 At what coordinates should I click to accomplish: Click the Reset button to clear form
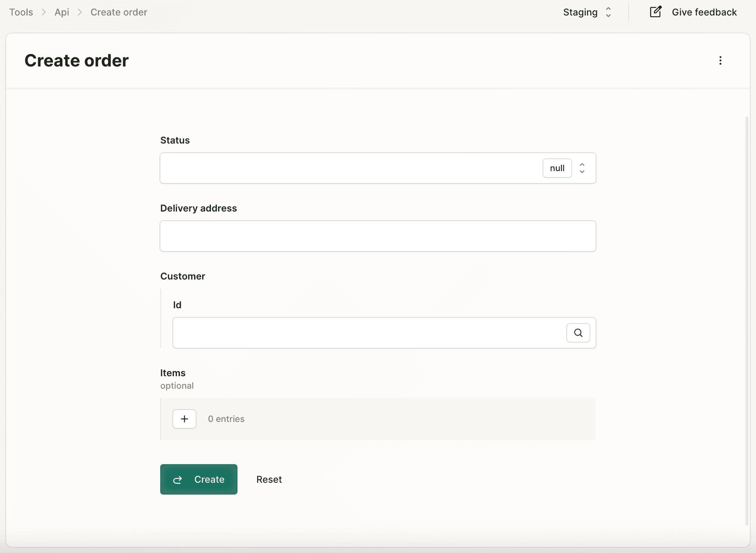click(269, 479)
